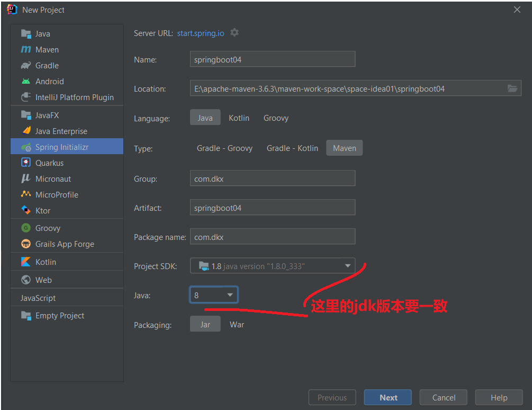Select the Android label in sidebar
Image resolution: width=532 pixels, height=410 pixels.
tap(50, 82)
